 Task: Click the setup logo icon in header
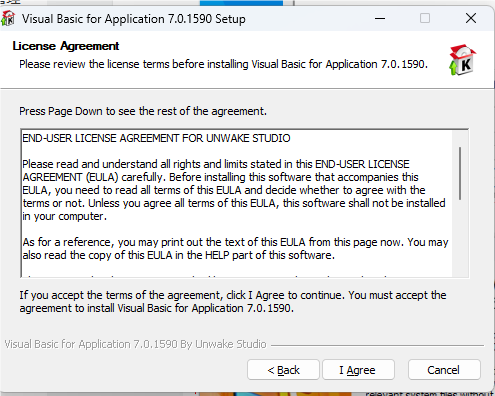pos(462,60)
